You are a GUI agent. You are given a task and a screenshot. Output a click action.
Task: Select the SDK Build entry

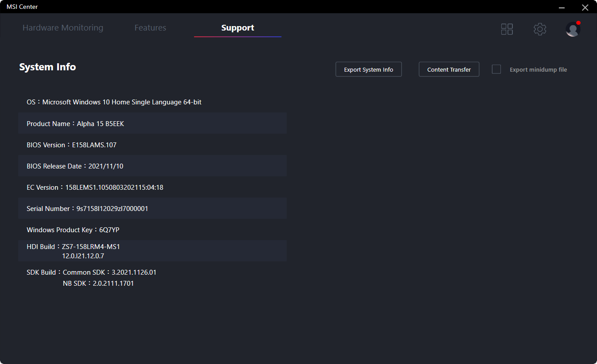click(x=92, y=277)
